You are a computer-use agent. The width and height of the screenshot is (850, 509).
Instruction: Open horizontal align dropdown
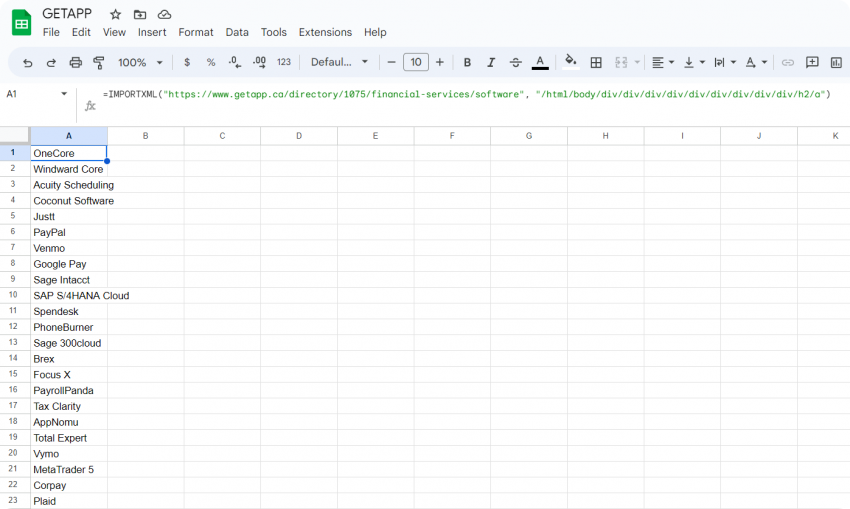(662, 62)
